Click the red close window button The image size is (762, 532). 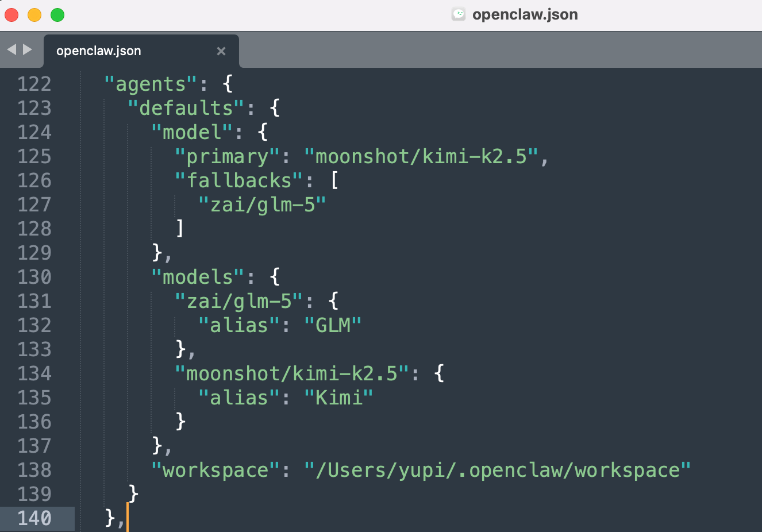click(11, 15)
